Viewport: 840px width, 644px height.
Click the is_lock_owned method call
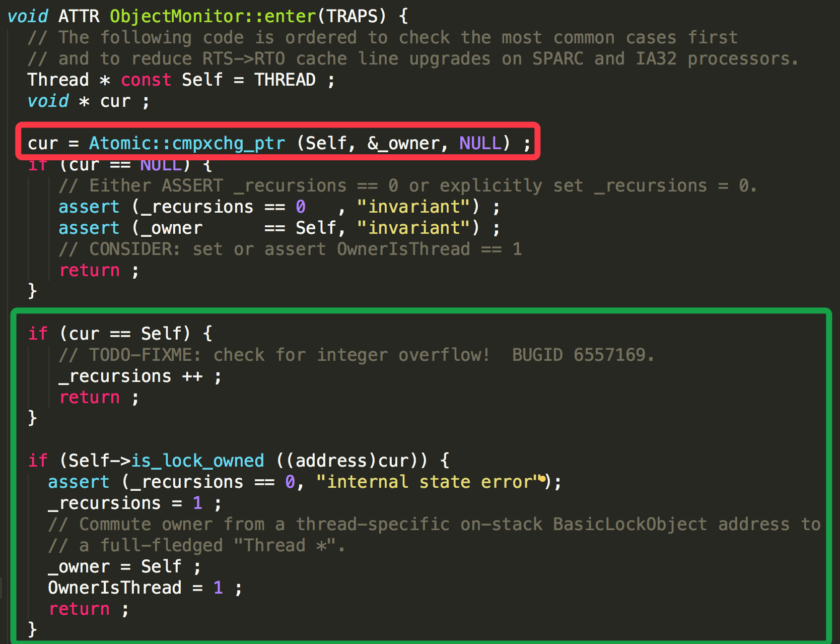pyautogui.click(x=197, y=461)
